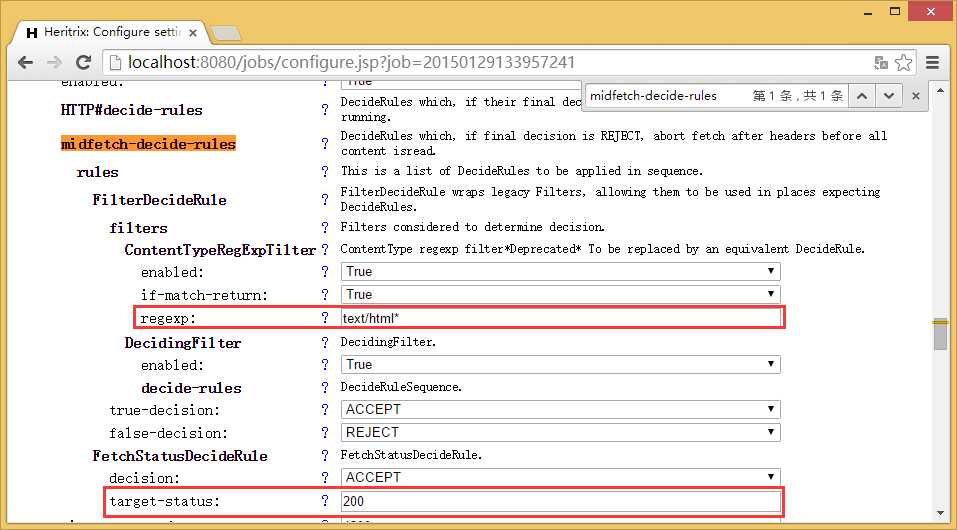The width and height of the screenshot is (957, 530).
Task: Show help for decide-rules under DecidingFilter
Action: coord(325,388)
